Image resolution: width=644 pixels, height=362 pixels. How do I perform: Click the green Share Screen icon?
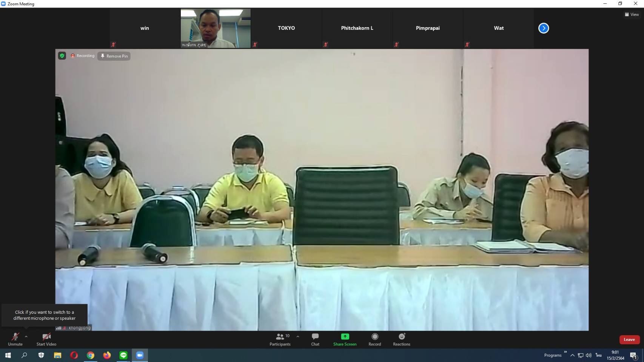(x=345, y=337)
